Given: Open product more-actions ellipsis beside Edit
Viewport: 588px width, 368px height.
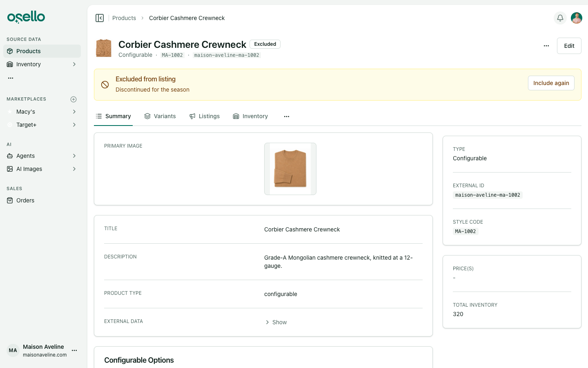Looking at the screenshot, I should pos(546,46).
